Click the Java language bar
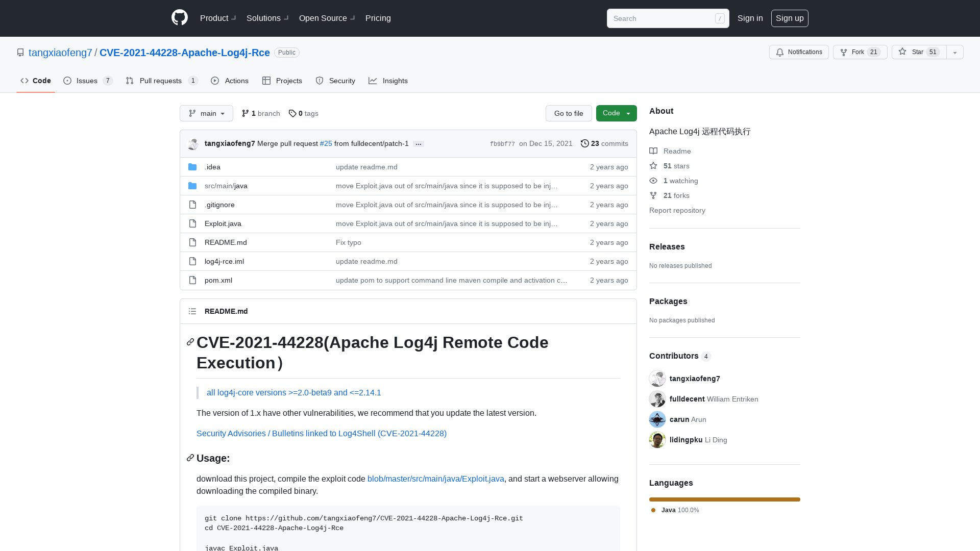The image size is (980, 551). [725, 499]
